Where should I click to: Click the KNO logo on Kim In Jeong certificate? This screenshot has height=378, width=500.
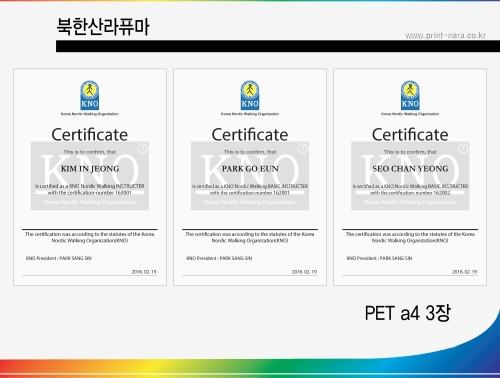(x=90, y=95)
